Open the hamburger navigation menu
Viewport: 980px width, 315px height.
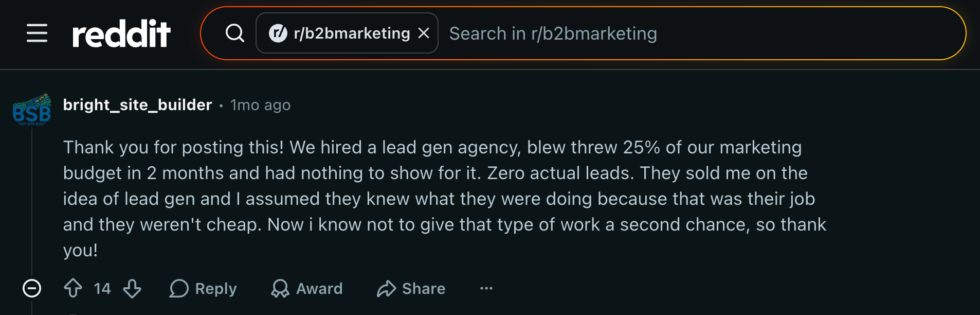click(37, 33)
